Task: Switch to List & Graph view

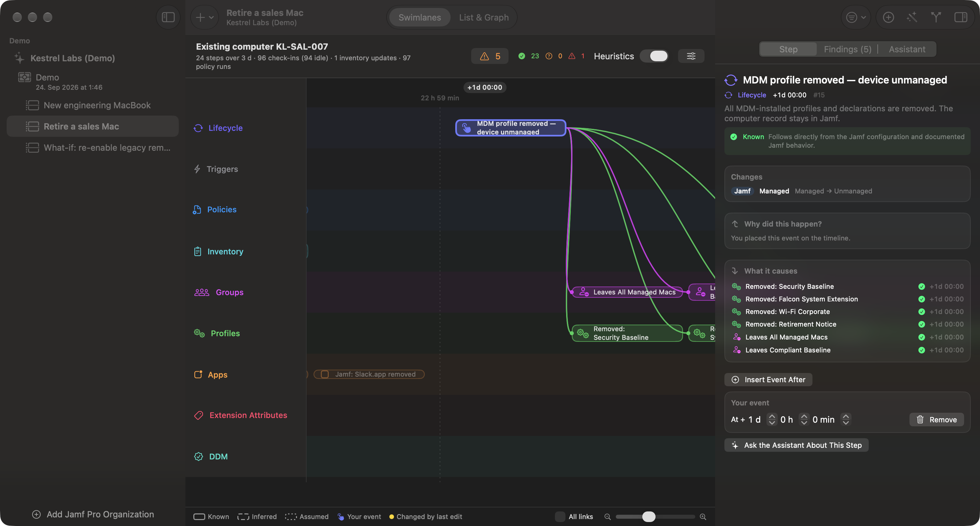Action: (x=483, y=18)
